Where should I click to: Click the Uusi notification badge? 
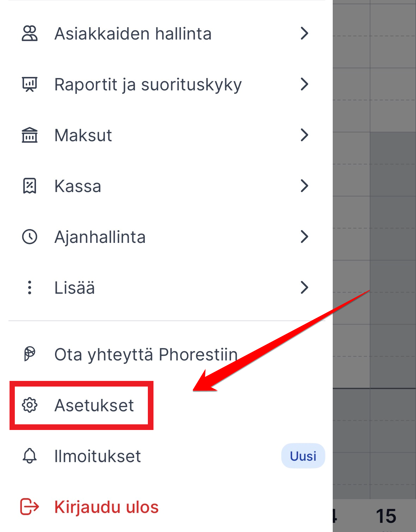pyautogui.click(x=302, y=456)
